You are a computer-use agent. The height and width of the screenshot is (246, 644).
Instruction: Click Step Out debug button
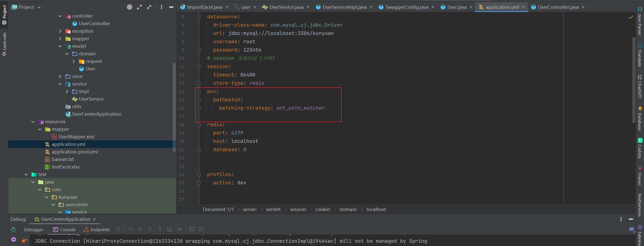pyautogui.click(x=160, y=229)
